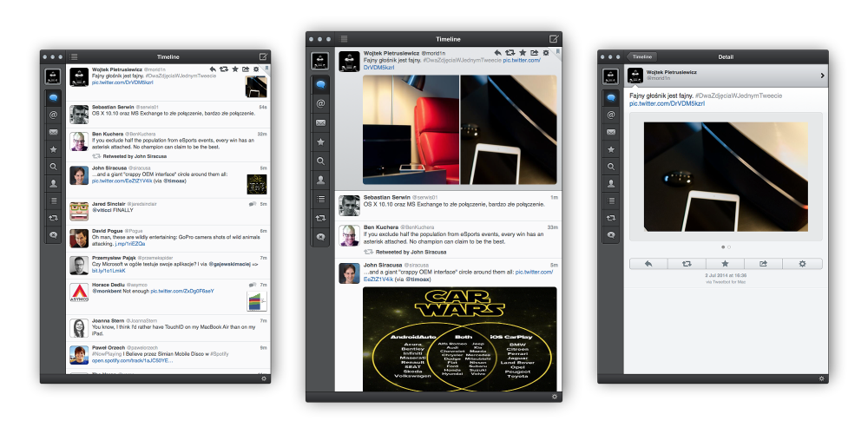Select first image page dot in Detail window
Screen dimensions: 868x434
coord(723,247)
